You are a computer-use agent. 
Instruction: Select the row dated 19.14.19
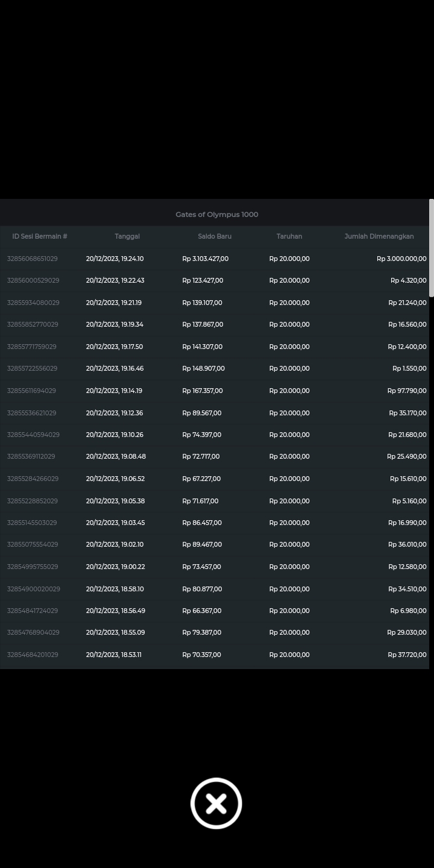pos(115,391)
